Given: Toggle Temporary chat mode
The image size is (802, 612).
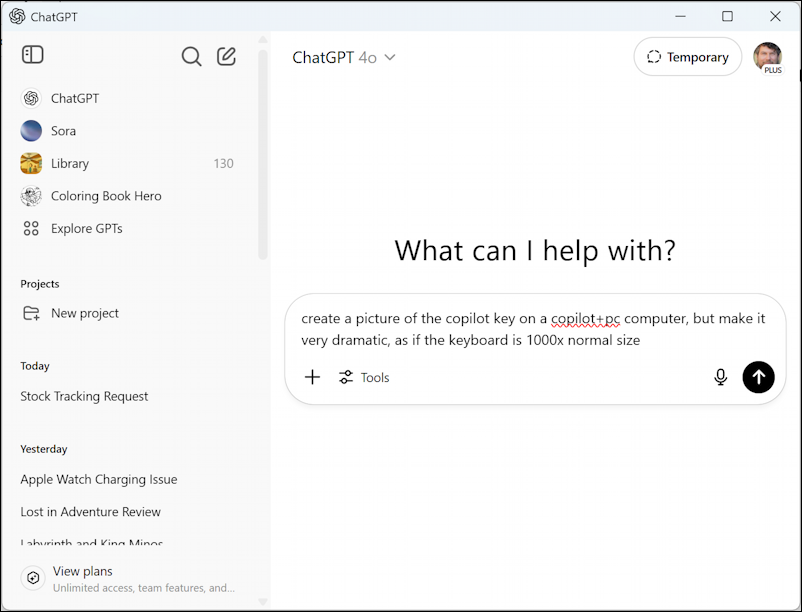Looking at the screenshot, I should pyautogui.click(x=687, y=57).
